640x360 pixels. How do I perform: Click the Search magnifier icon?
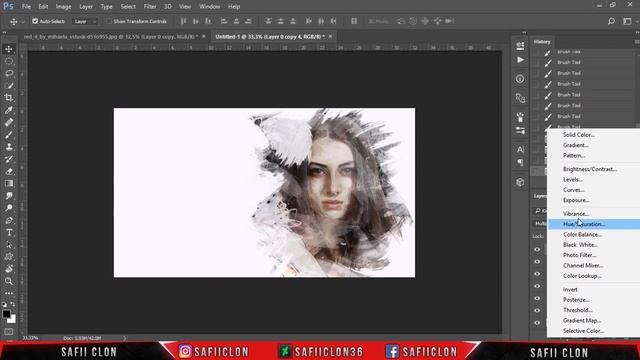coord(611,21)
